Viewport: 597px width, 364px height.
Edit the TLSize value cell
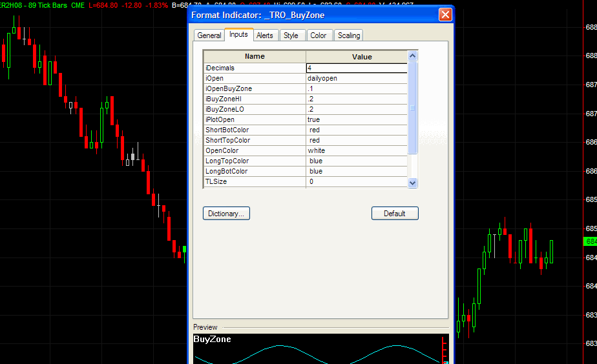point(356,181)
